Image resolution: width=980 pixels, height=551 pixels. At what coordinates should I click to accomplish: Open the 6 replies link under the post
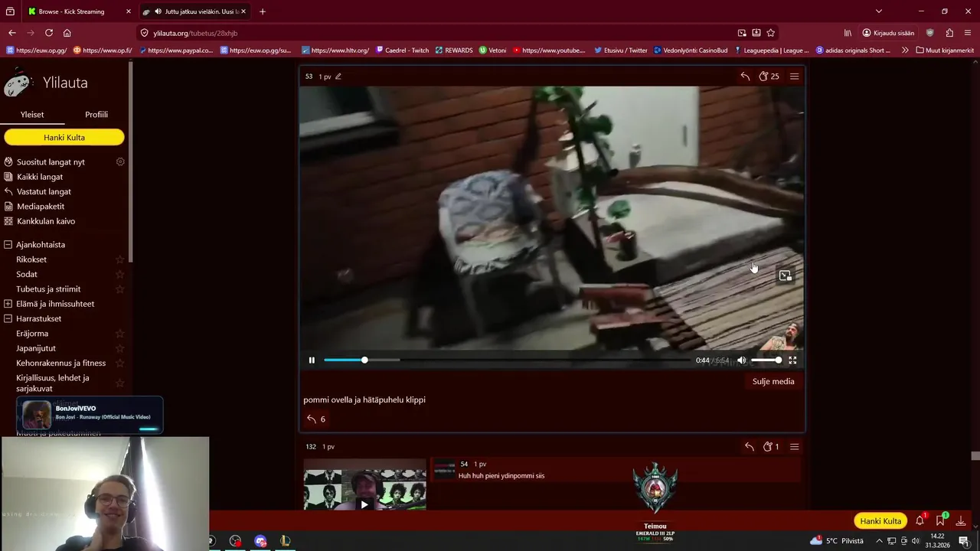pos(316,419)
